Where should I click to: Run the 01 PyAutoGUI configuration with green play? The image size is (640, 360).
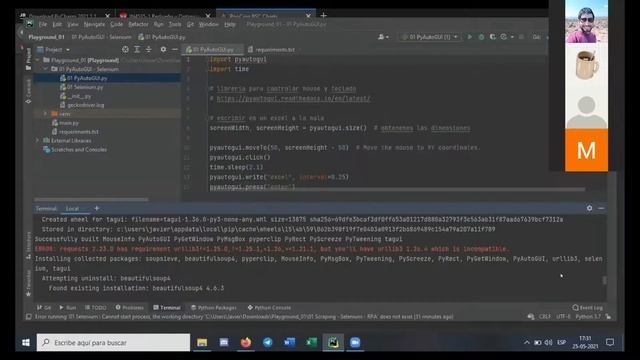click(469, 37)
